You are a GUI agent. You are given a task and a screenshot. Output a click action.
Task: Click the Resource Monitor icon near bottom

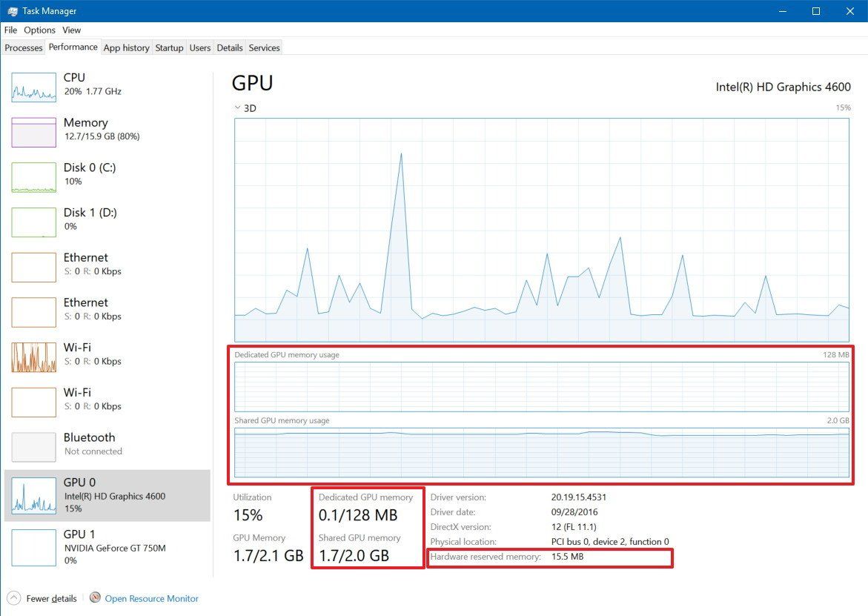pyautogui.click(x=94, y=598)
